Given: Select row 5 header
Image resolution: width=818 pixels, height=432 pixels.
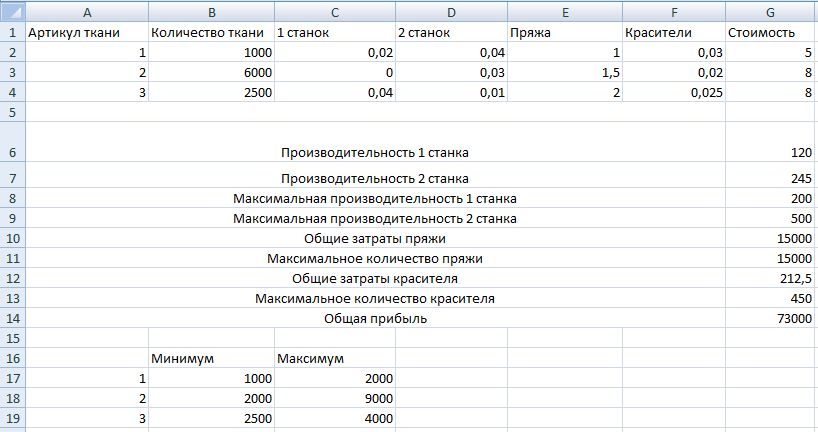Looking at the screenshot, I should 13,112.
